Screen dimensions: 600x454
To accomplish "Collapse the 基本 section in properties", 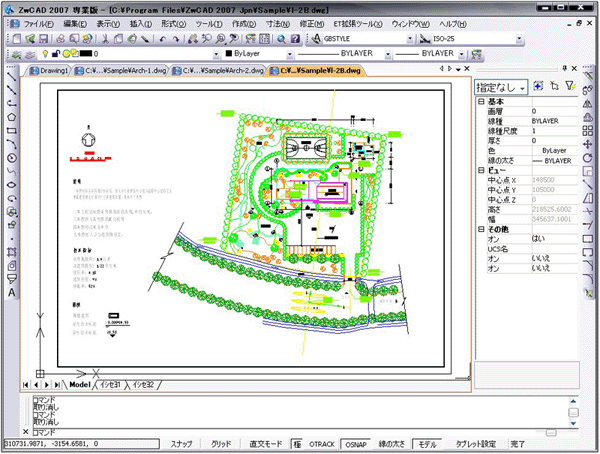I will [481, 101].
